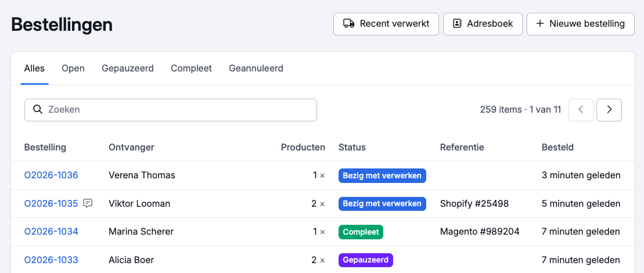Switch to the Gepauzeerd tab
The width and height of the screenshot is (644, 273).
(x=128, y=68)
